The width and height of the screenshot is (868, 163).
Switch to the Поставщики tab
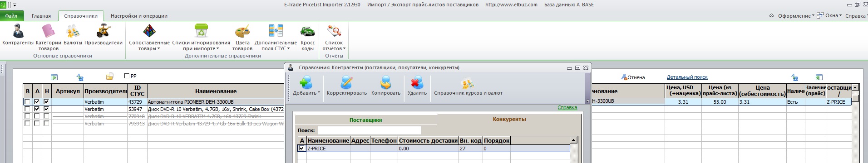click(365, 120)
